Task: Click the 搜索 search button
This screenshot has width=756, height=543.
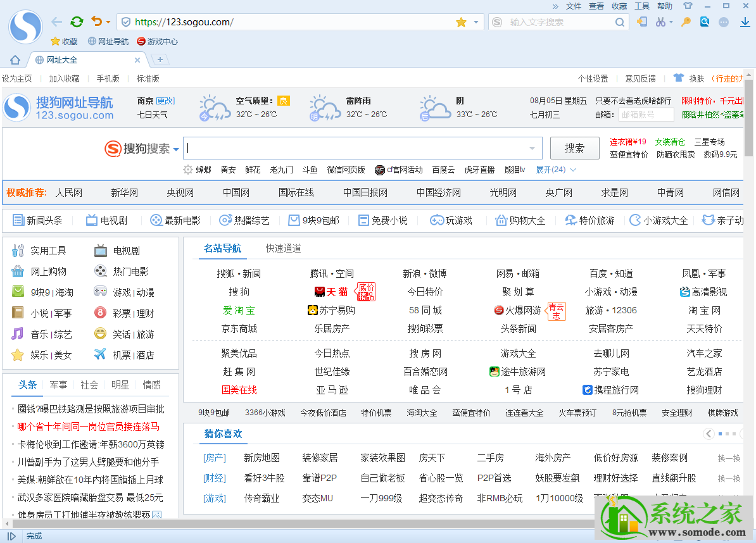Action: pos(575,148)
